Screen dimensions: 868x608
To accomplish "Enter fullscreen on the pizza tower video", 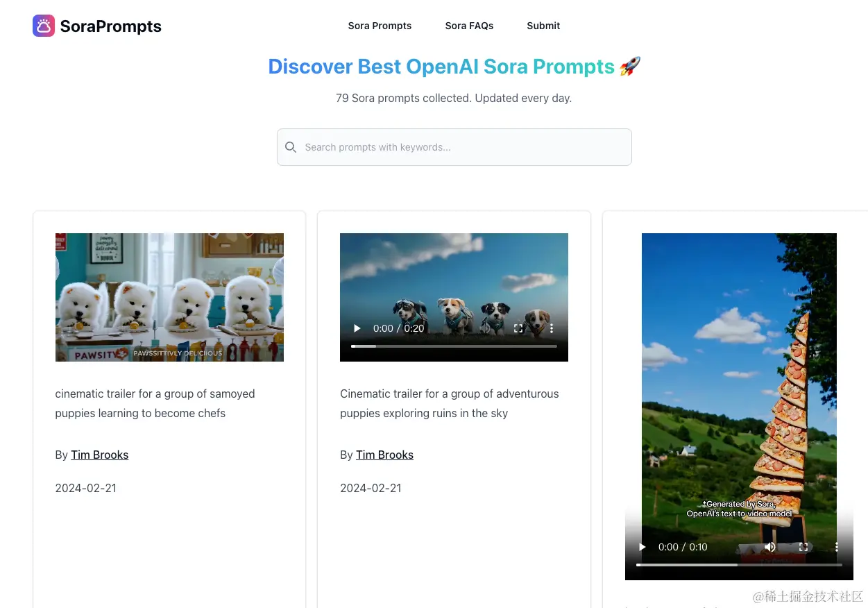I will [803, 547].
